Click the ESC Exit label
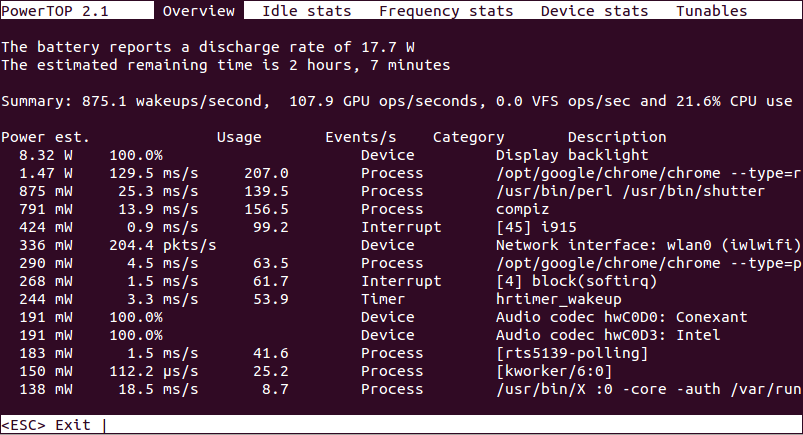Screen dimensions: 803x435 (x=46, y=425)
